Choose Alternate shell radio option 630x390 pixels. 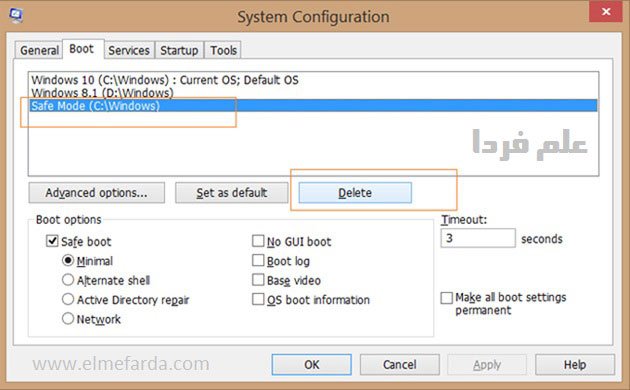point(68,280)
